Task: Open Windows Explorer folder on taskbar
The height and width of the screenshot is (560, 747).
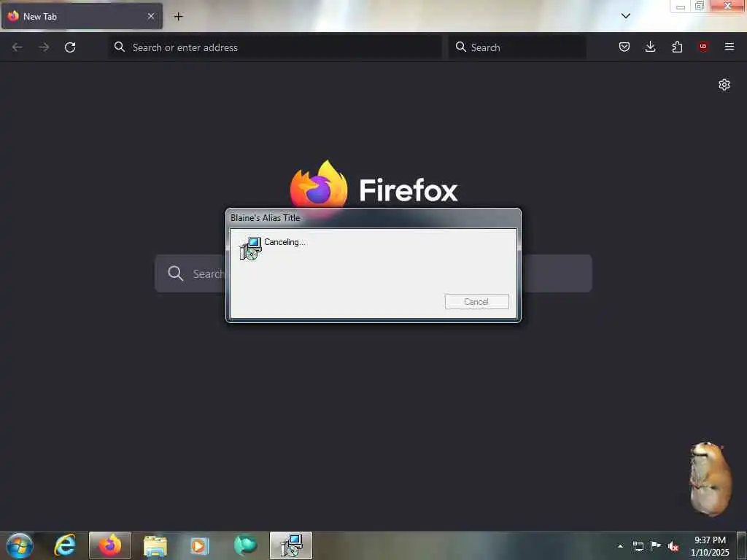Action: click(155, 545)
